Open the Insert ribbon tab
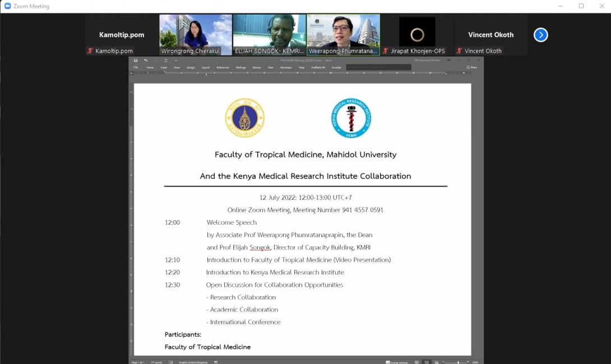The height and width of the screenshot is (364, 611). (x=164, y=67)
